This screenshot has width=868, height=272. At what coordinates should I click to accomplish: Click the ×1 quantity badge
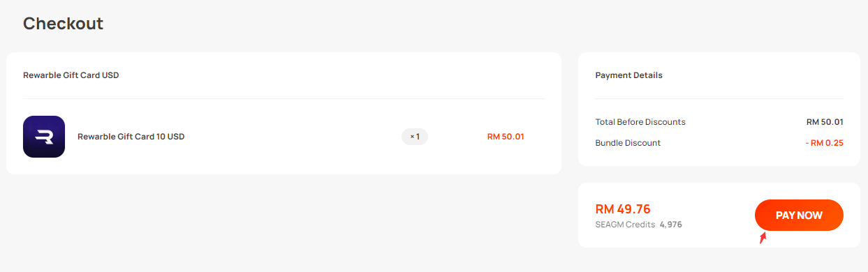point(415,137)
